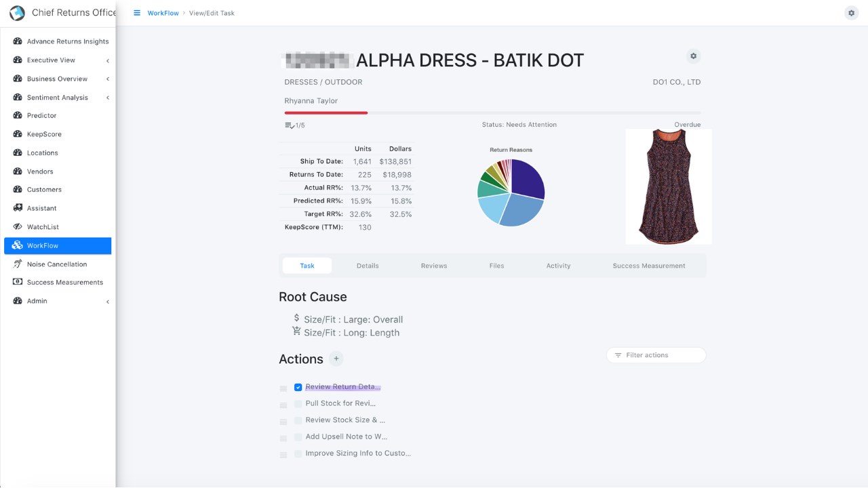The height and width of the screenshot is (488, 868).
Task: Click the WatchList eye icon in sidebar
Action: (x=18, y=226)
